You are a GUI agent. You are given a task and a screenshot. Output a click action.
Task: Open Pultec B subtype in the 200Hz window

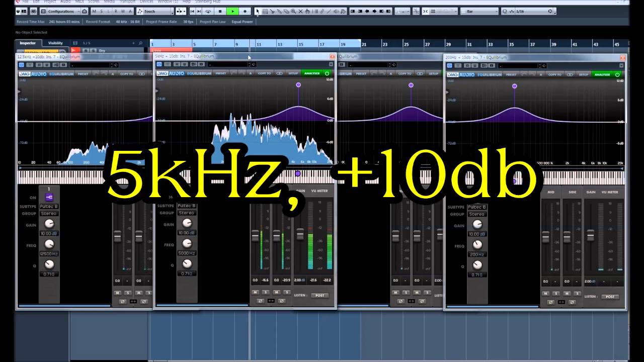[476, 207]
